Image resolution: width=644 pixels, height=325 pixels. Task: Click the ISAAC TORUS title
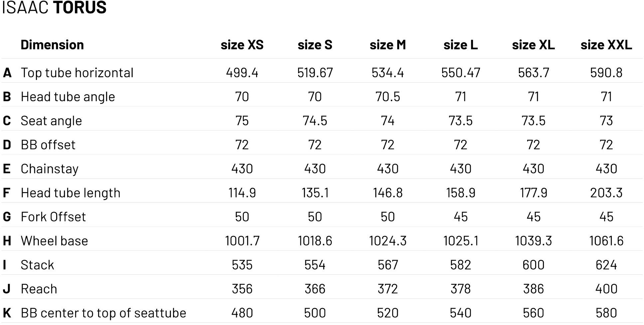(x=54, y=7)
